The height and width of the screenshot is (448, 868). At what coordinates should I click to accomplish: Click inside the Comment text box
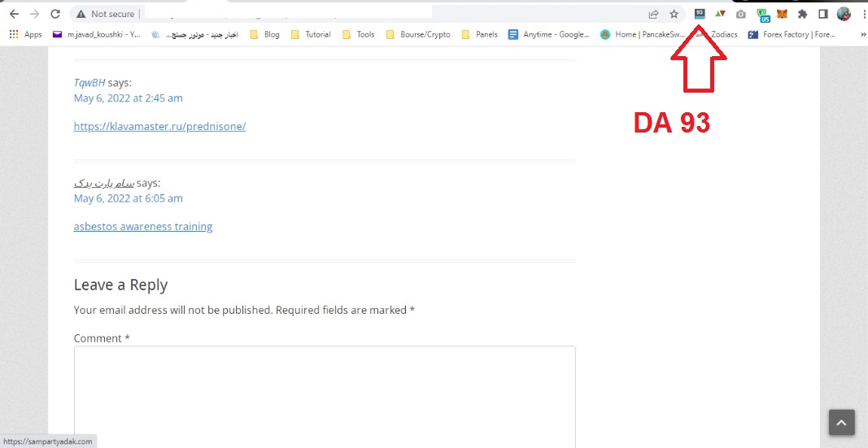click(325, 394)
